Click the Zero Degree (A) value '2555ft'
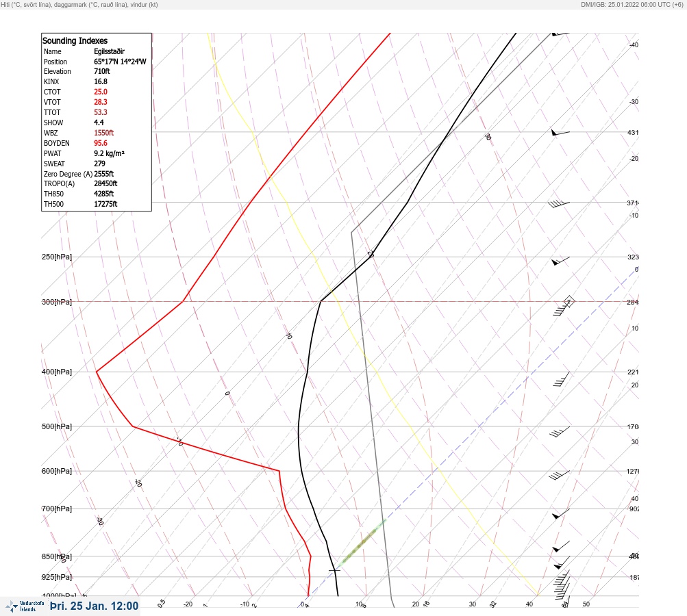Image resolution: width=687 pixels, height=616 pixels. [x=103, y=174]
